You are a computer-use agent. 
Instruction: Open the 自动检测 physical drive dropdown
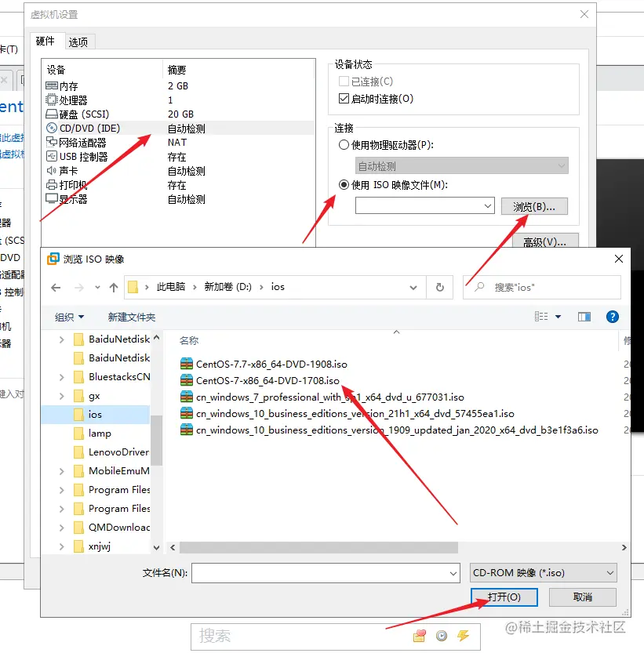(561, 166)
